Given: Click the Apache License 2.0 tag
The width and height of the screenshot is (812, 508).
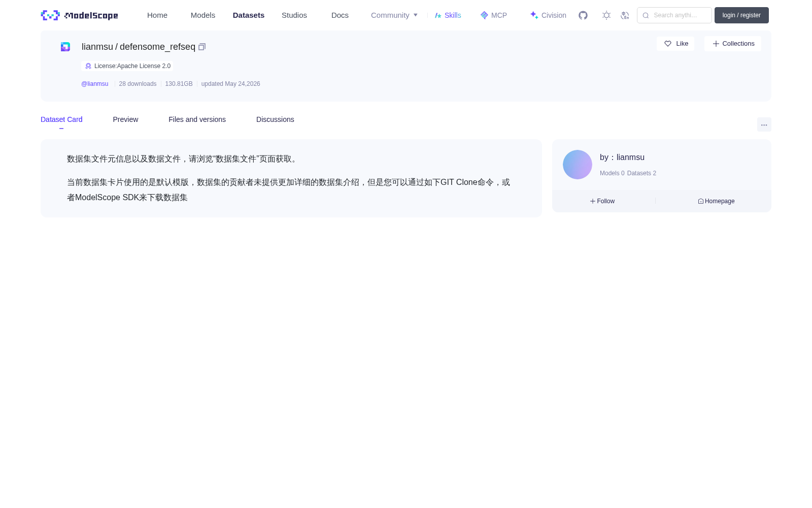Looking at the screenshot, I should (x=127, y=66).
